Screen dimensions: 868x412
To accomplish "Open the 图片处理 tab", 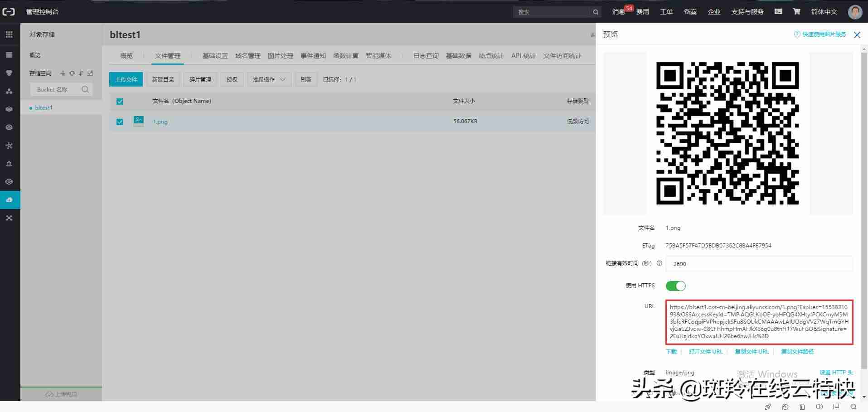I will (x=281, y=56).
